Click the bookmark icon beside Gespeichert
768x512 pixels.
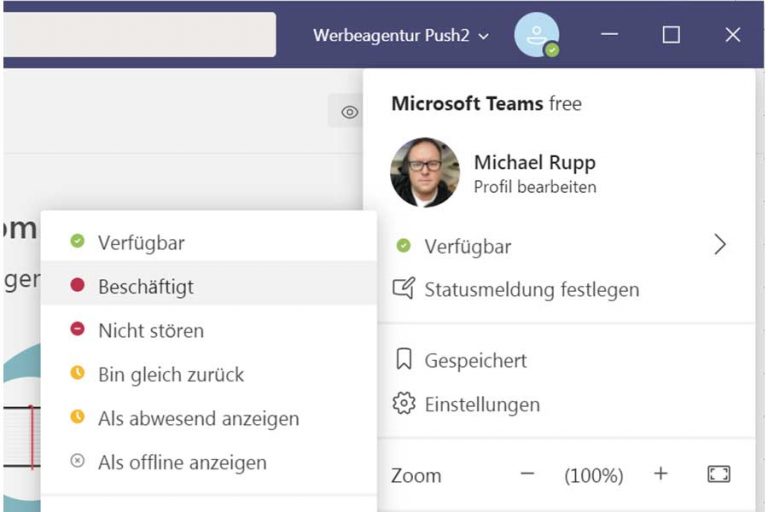coord(404,359)
